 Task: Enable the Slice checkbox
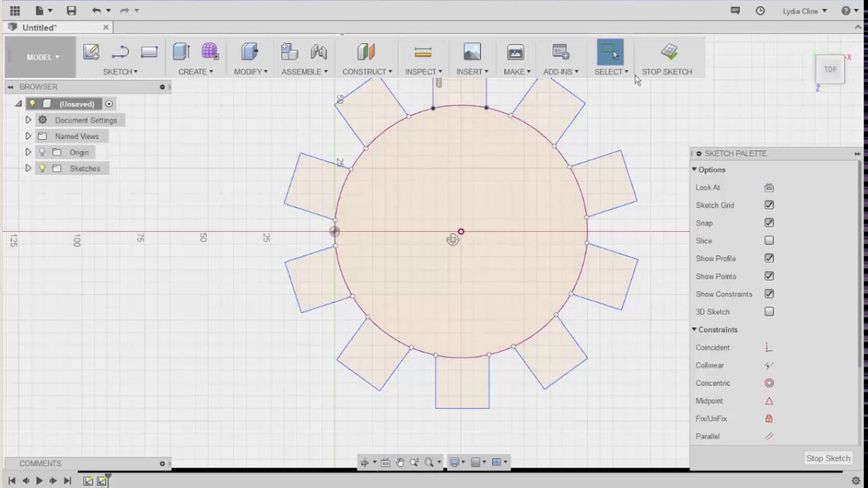(x=769, y=241)
